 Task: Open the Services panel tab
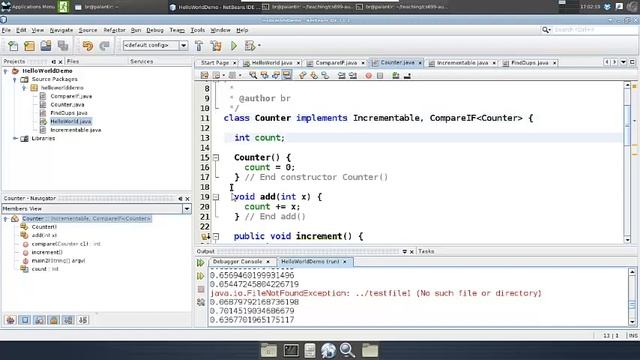coord(141,61)
